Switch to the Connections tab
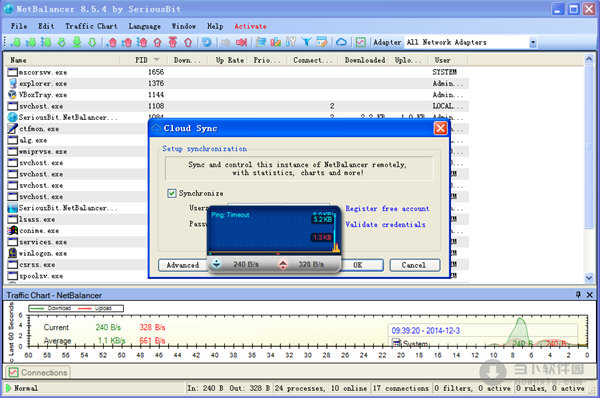Image resolution: width=600 pixels, height=398 pixels. [38, 372]
